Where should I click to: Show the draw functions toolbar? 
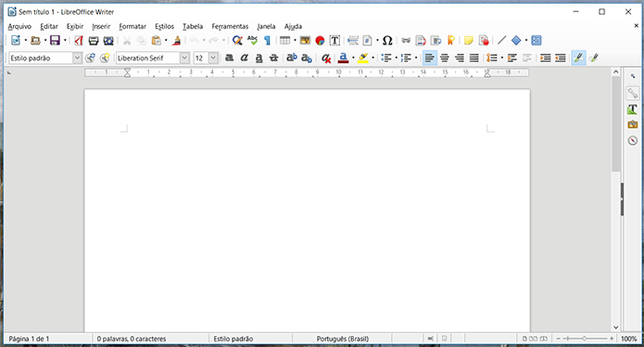click(x=537, y=40)
